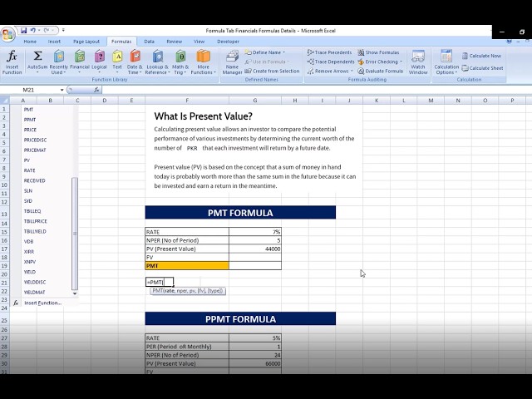Click Calculate Now
The image size is (532, 399).
(x=481, y=56)
